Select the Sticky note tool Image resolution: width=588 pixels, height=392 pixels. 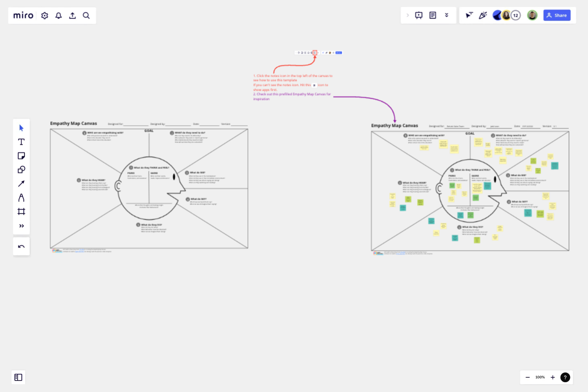pyautogui.click(x=21, y=155)
